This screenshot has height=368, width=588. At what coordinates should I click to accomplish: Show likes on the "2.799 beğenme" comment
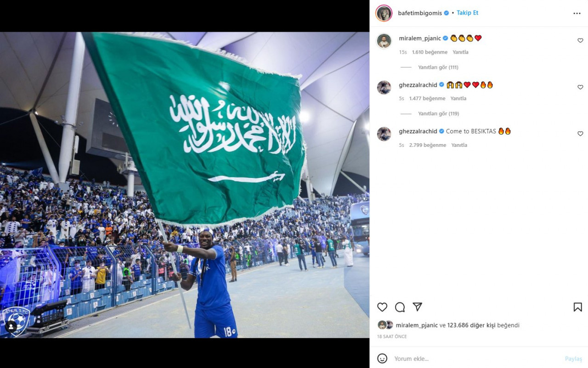pyautogui.click(x=428, y=145)
